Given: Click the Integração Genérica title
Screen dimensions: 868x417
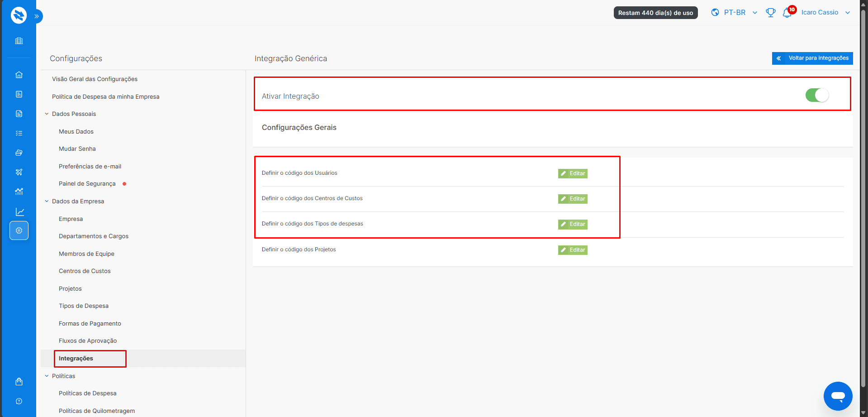Looking at the screenshot, I should (291, 58).
